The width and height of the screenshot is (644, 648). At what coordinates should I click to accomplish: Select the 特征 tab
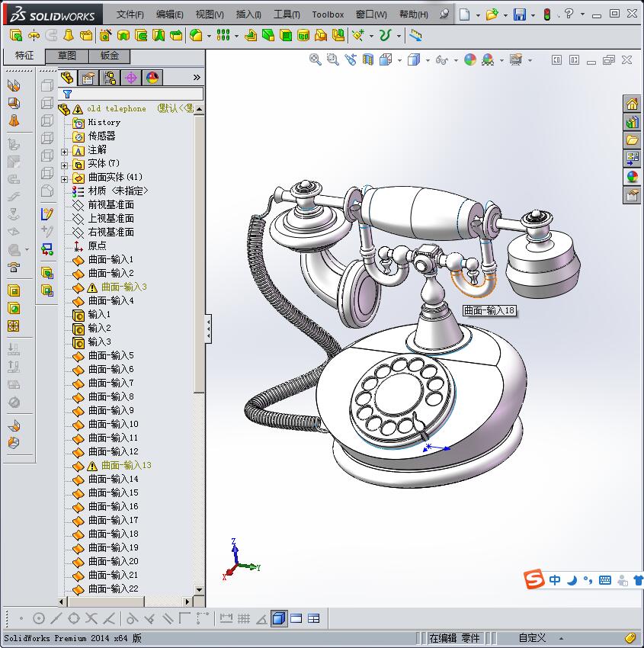coord(24,56)
